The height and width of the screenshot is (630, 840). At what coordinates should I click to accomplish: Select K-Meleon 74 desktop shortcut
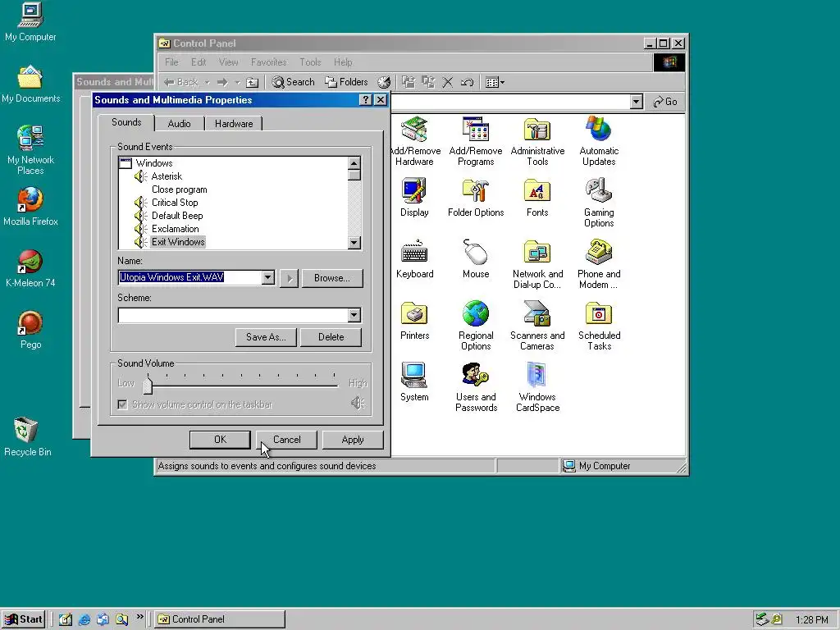click(30, 268)
